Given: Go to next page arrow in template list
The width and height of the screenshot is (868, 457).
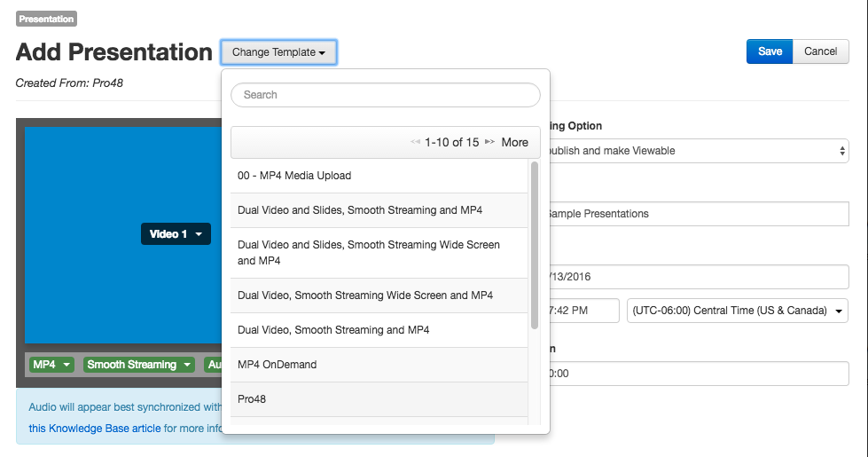Looking at the screenshot, I should [489, 142].
